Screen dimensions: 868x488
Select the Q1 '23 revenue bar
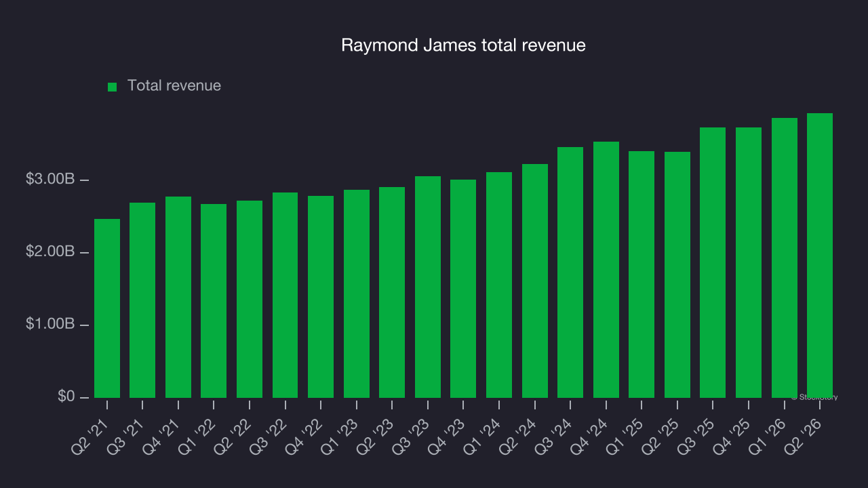click(x=357, y=293)
